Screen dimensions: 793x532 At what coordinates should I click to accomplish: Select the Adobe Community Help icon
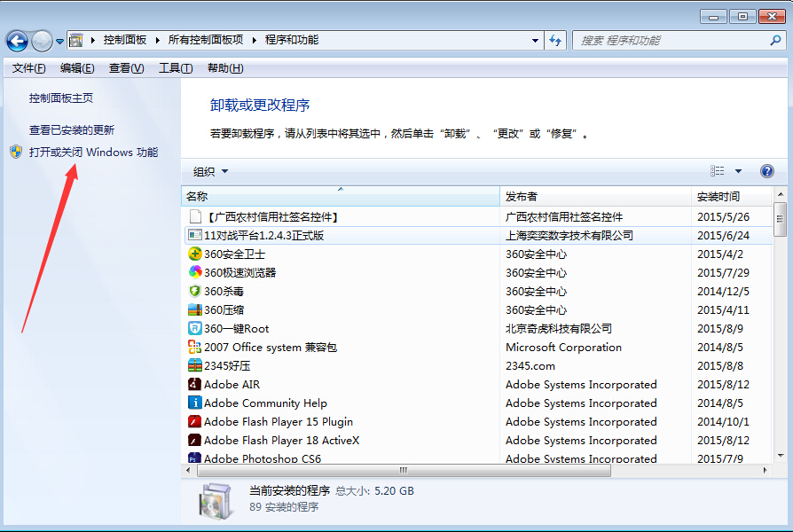click(195, 403)
